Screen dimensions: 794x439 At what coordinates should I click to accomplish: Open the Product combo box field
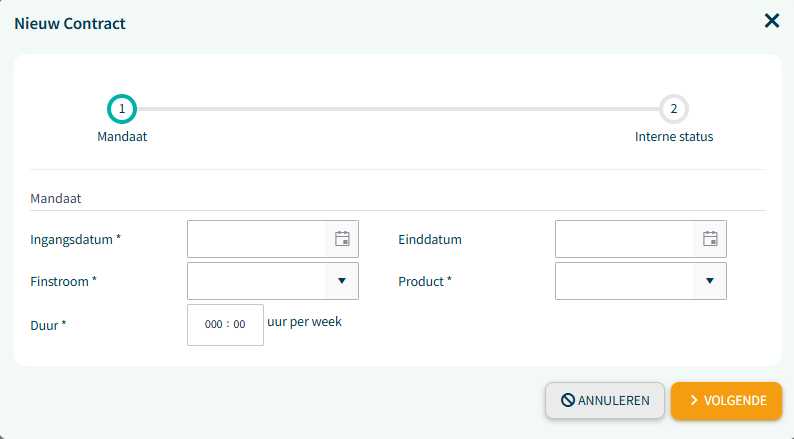(x=641, y=281)
